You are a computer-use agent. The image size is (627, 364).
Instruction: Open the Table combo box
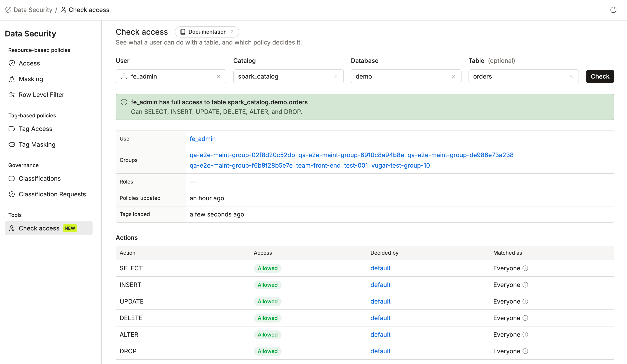click(x=524, y=76)
